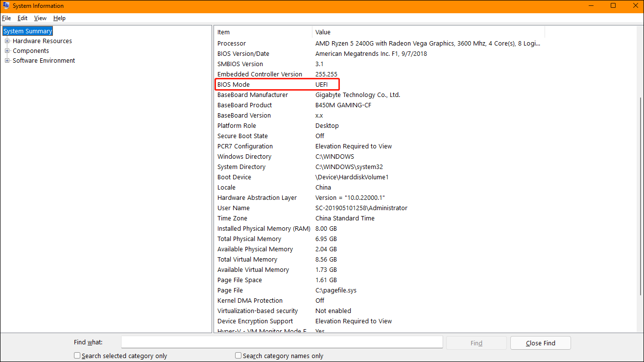Image resolution: width=644 pixels, height=362 pixels.
Task: Click the Value column header
Action: pyautogui.click(x=429, y=32)
